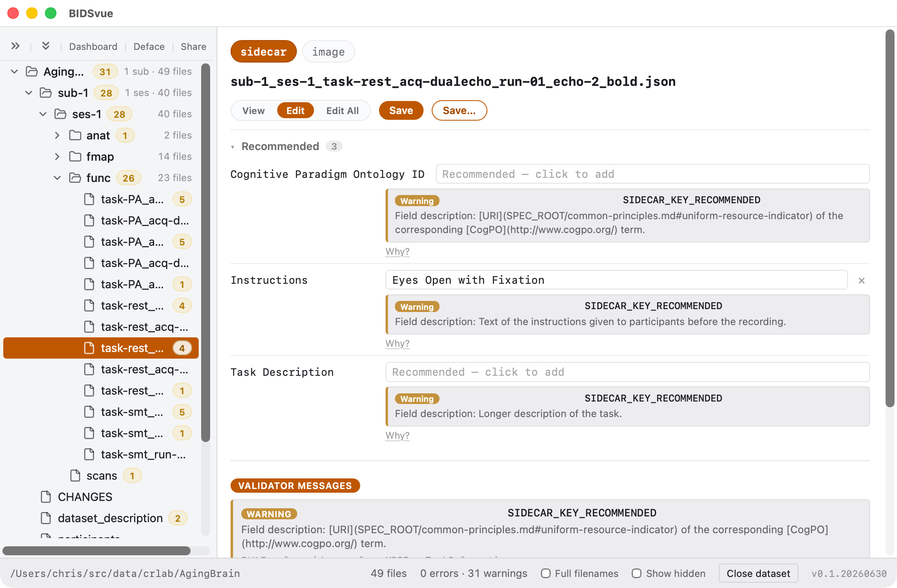The width and height of the screenshot is (897, 588).
Task: Enable the Show hidden checkbox
Action: (637, 573)
